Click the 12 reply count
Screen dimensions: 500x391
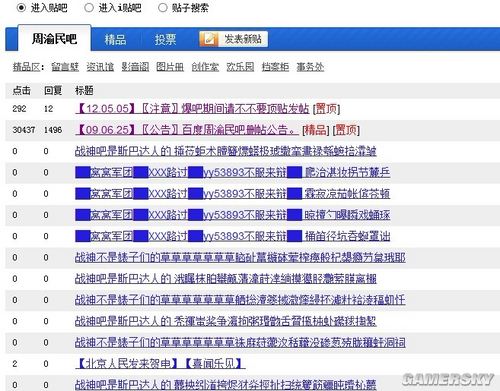tap(48, 109)
